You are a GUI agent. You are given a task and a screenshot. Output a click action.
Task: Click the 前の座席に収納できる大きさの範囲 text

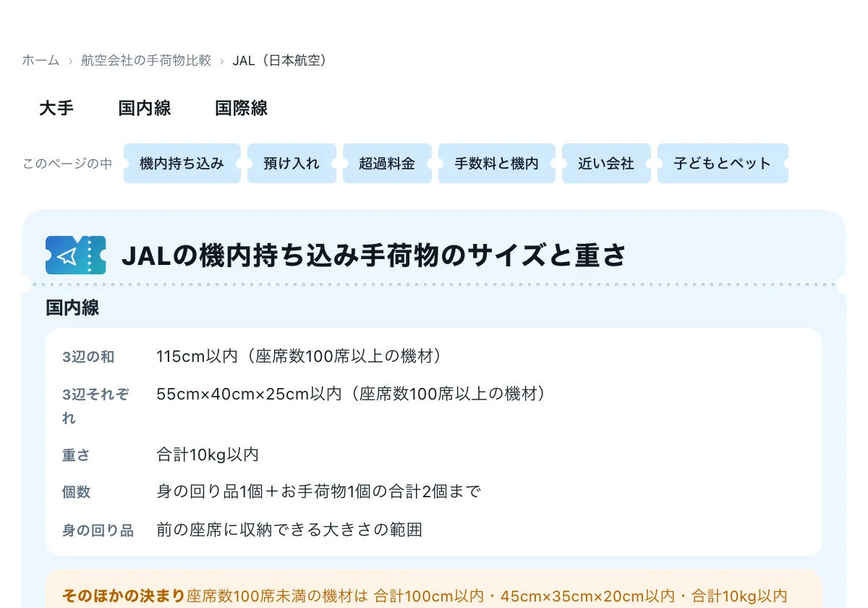coord(289,530)
